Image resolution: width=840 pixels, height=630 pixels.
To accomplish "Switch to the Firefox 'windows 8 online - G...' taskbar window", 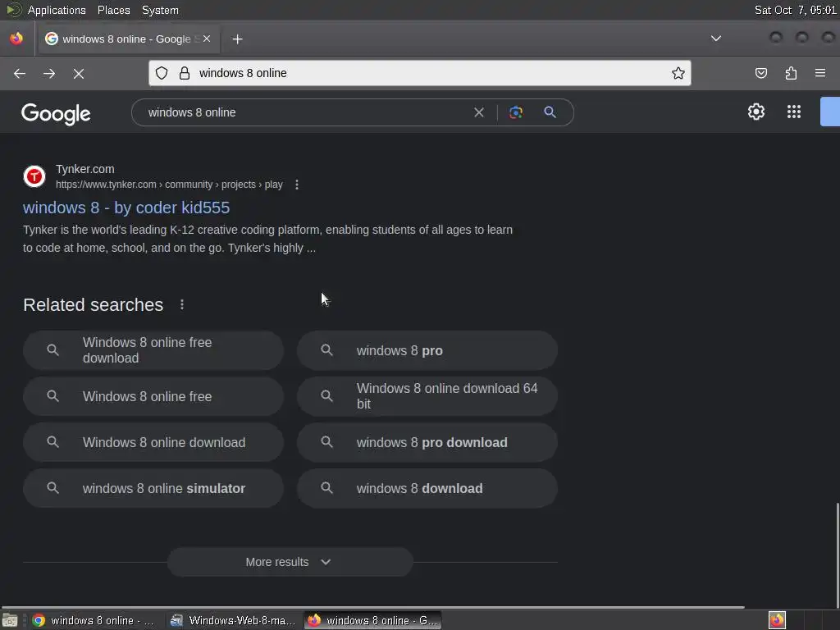I will (373, 620).
